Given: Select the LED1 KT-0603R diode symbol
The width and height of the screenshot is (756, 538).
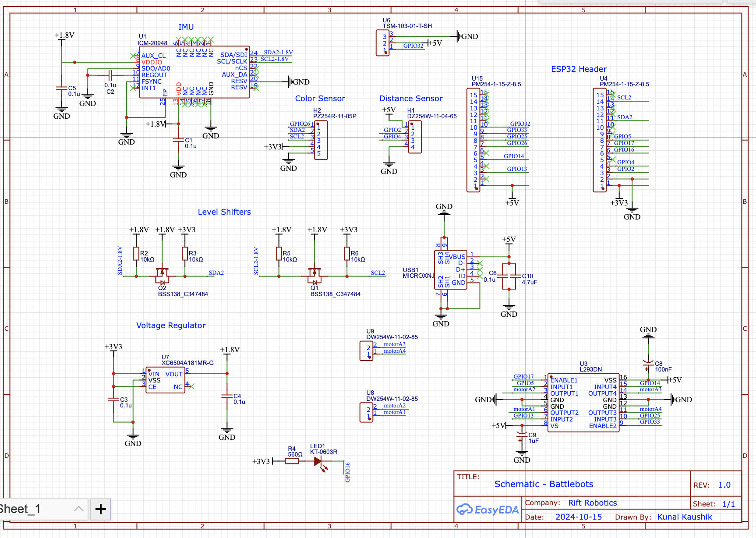Looking at the screenshot, I should click(x=320, y=463).
